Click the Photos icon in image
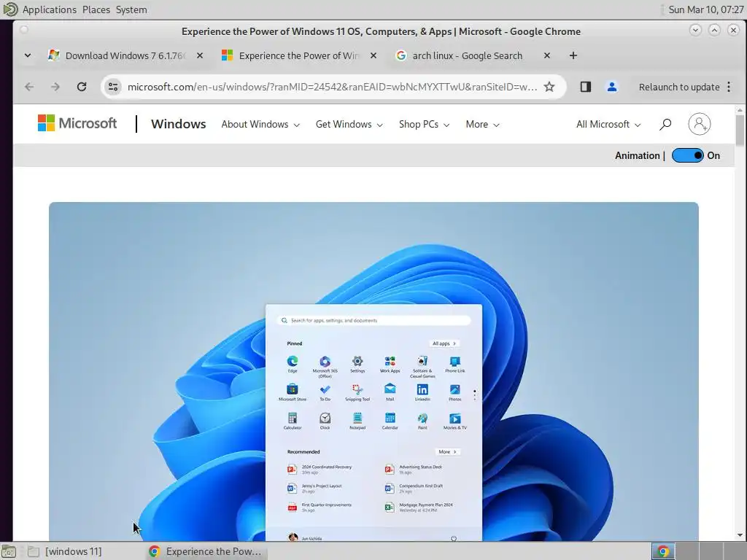The width and height of the screenshot is (747, 560). pyautogui.click(x=455, y=389)
